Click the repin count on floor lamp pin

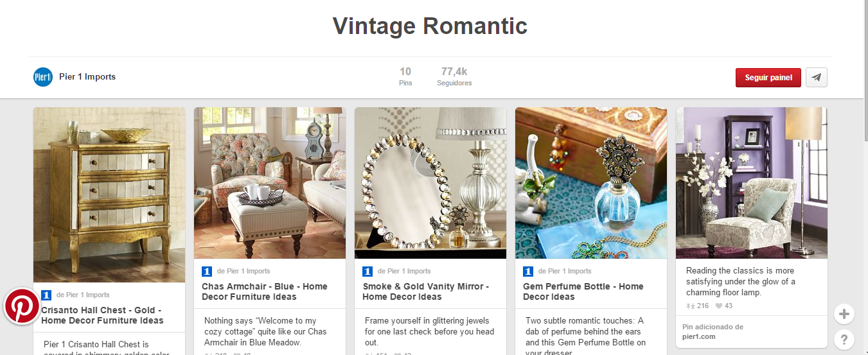(698, 306)
